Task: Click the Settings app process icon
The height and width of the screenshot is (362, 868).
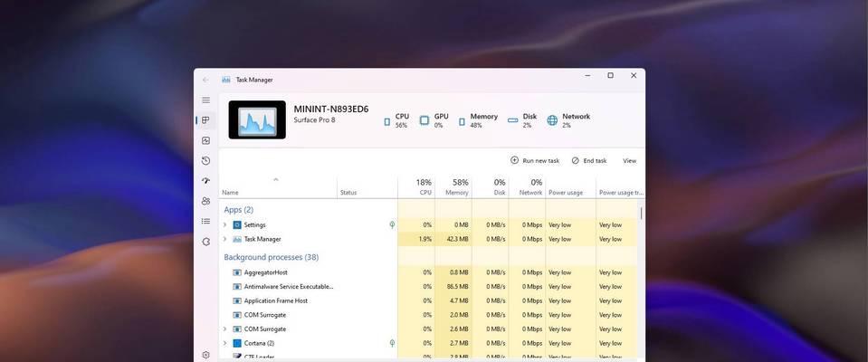Action: tap(237, 224)
